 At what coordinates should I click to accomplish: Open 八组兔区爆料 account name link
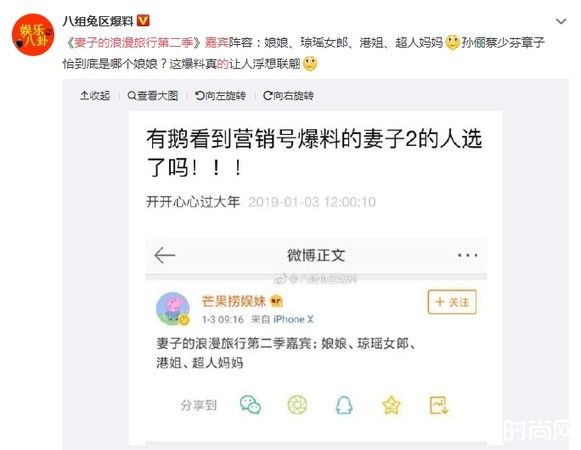98,21
